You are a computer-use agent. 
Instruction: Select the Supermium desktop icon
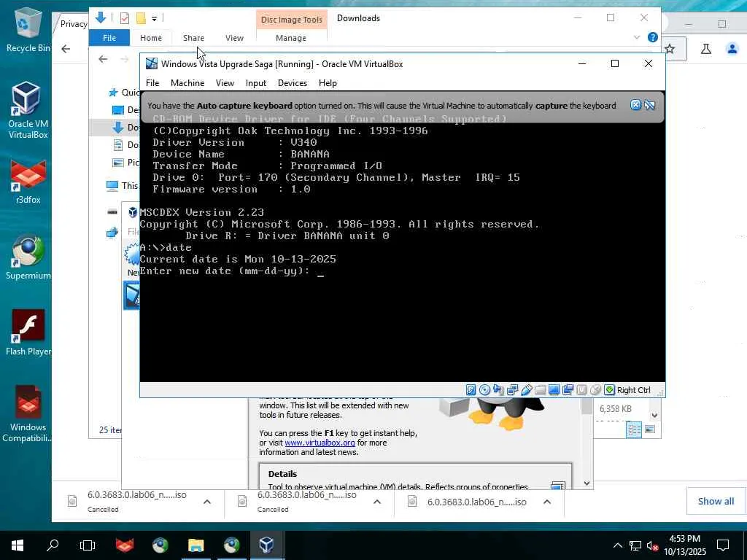pos(28,257)
